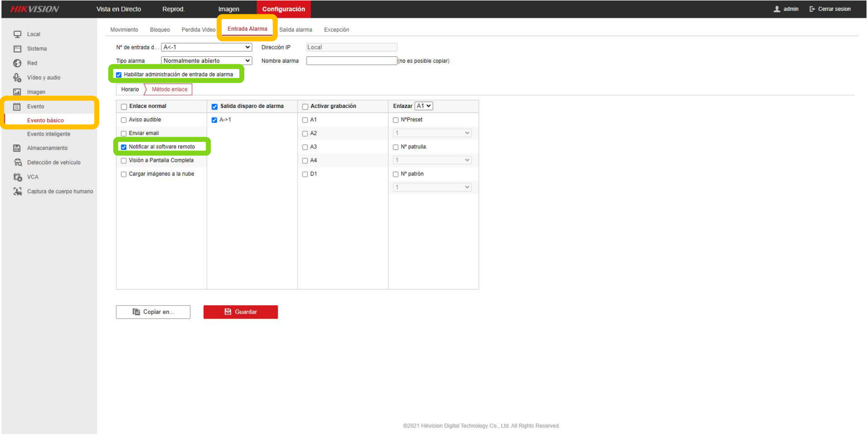The height and width of the screenshot is (435, 868).
Task: Enable the Enviar email checkbox
Action: [x=124, y=134]
